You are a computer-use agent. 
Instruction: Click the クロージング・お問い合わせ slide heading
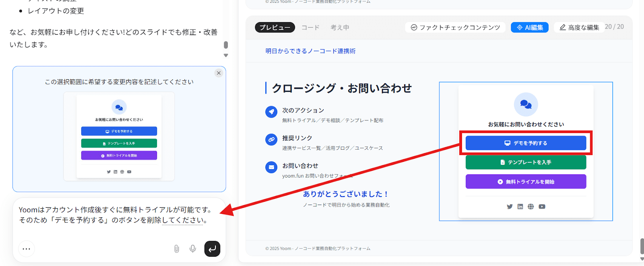[x=342, y=88]
